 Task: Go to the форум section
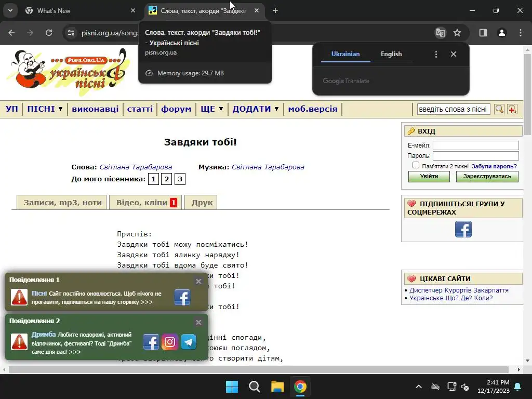coord(176,109)
